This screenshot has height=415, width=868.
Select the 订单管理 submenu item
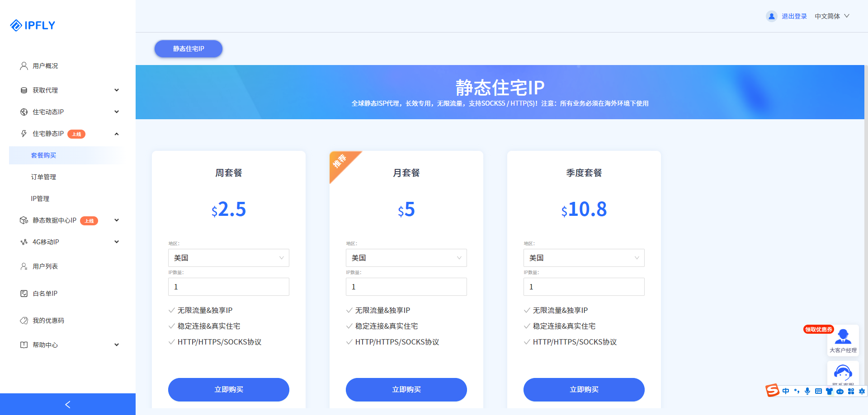coord(43,177)
